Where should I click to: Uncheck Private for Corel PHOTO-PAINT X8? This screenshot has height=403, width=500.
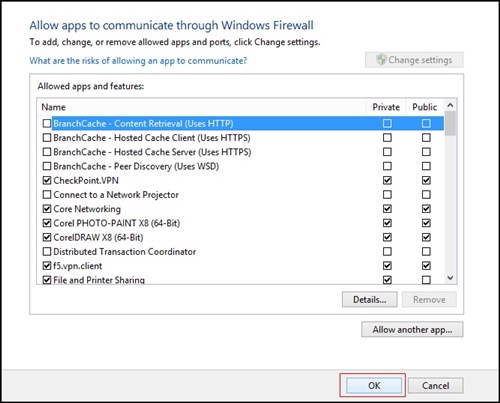pyautogui.click(x=387, y=223)
